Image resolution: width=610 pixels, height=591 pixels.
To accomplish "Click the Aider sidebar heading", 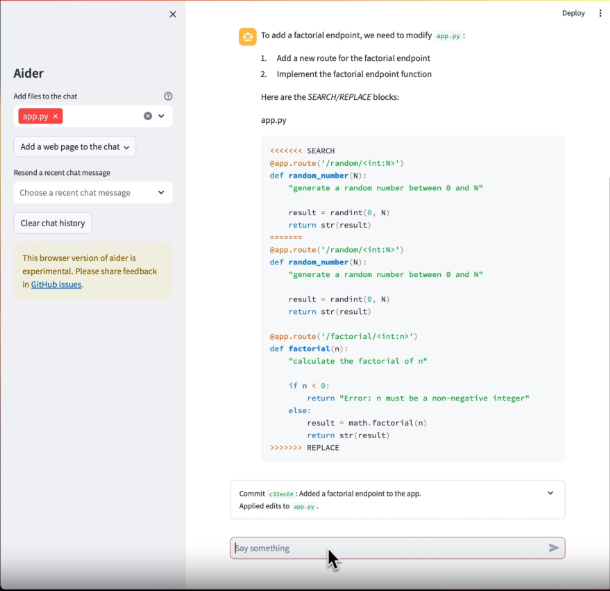I will pyautogui.click(x=29, y=74).
